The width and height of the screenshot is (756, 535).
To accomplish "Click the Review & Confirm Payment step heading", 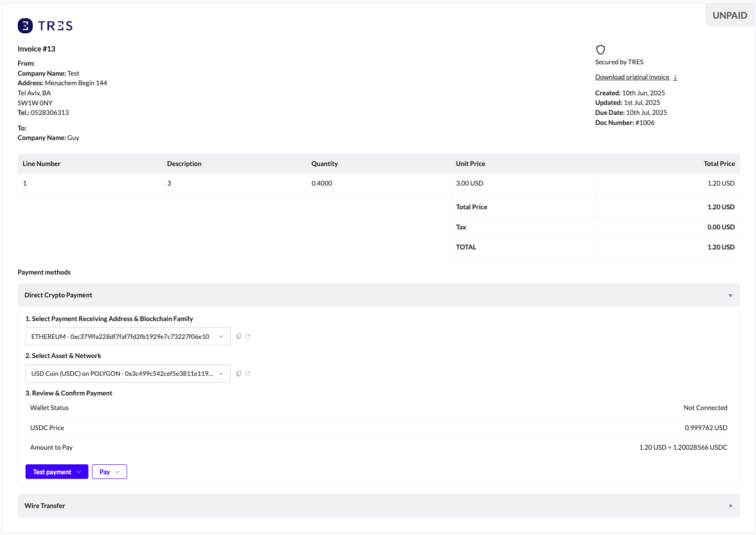I will point(69,393).
